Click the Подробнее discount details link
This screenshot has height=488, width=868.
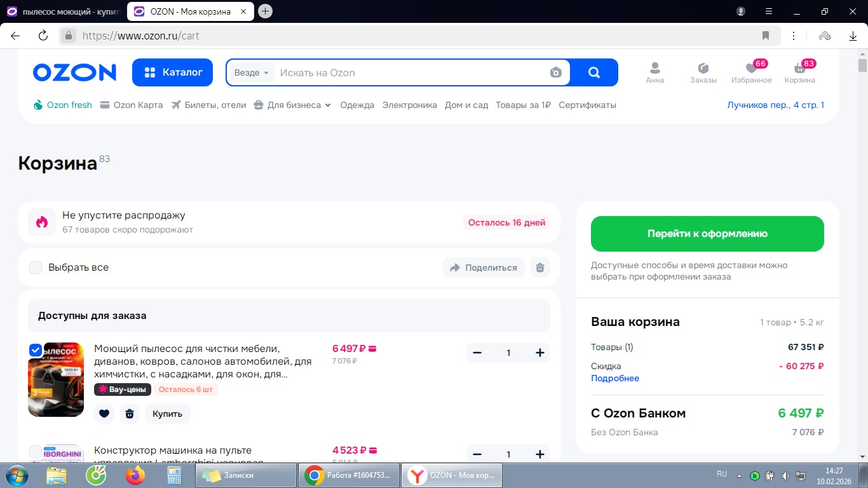(x=614, y=378)
